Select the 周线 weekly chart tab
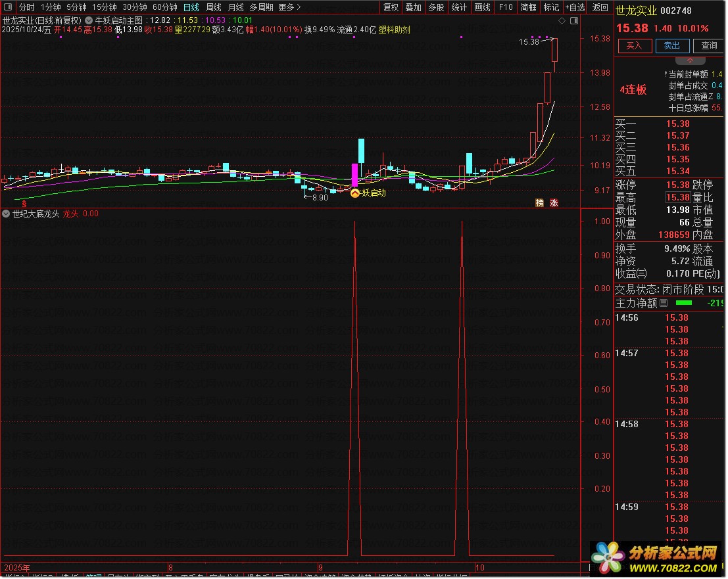This screenshot has width=728, height=579. 214,7
